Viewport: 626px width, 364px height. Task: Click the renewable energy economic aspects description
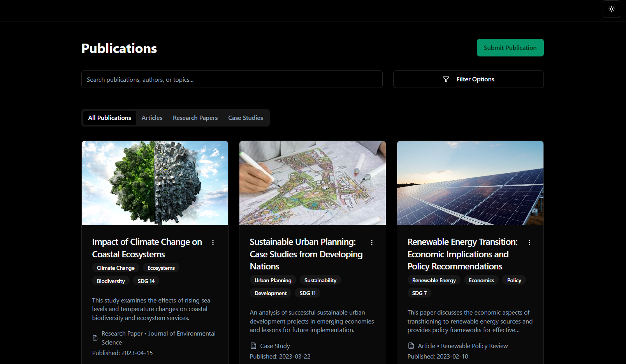point(470,321)
